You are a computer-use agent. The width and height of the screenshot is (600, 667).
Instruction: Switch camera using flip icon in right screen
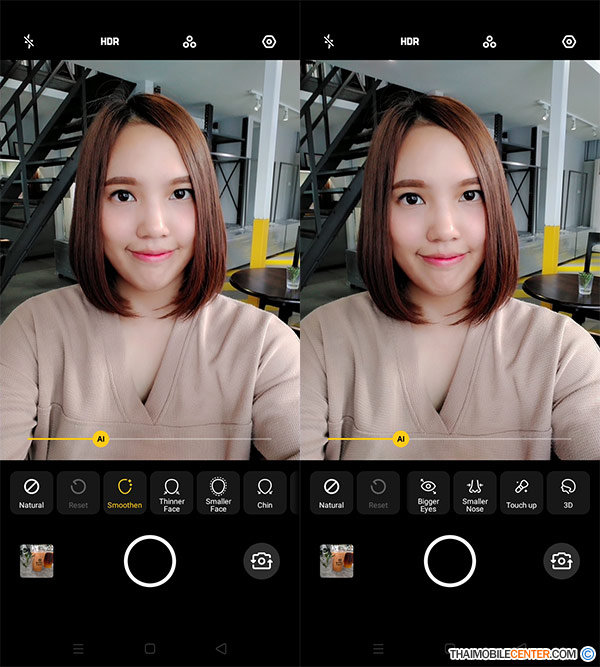point(561,561)
